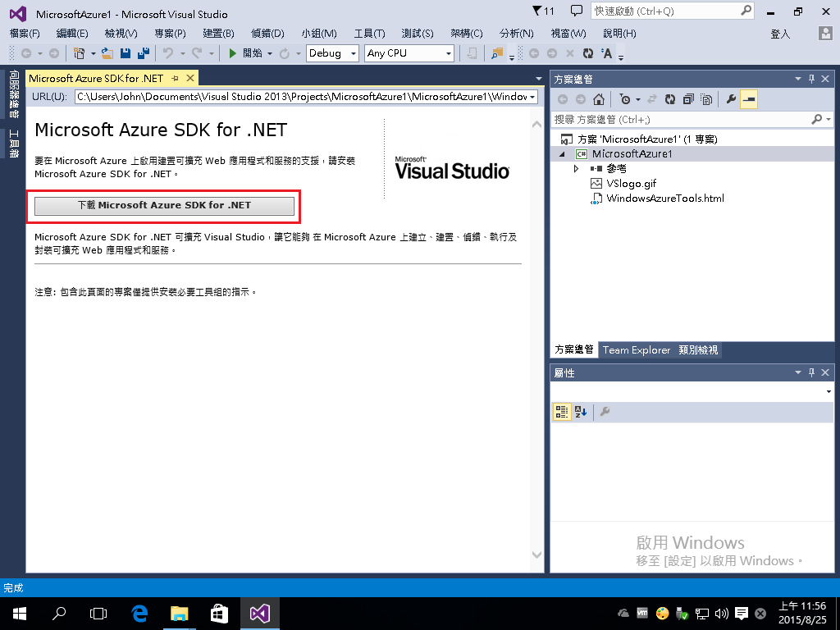Click 下載 Microsoft Azure SDK for .NET
The height and width of the screenshot is (630, 840).
point(164,205)
